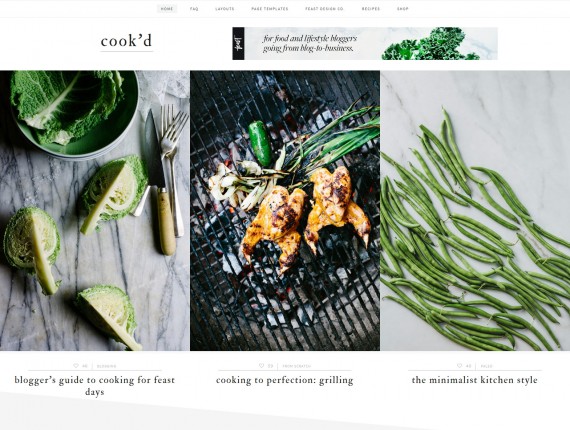
Task: Select Page Templates in navigation
Action: point(270,9)
